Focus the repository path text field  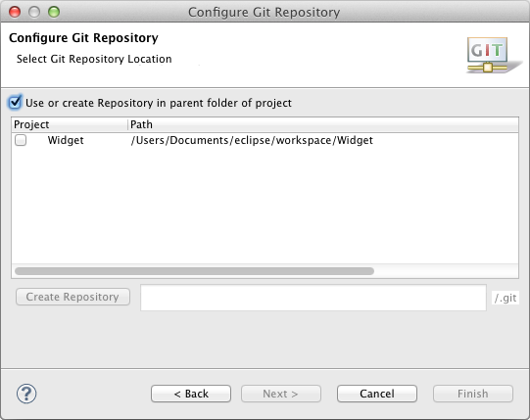[313, 298]
